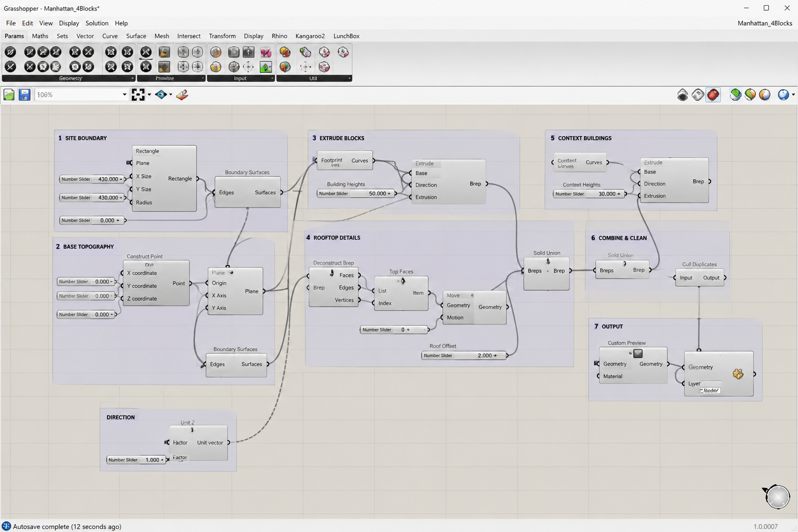
Task: Open the Solution menu
Action: click(97, 23)
